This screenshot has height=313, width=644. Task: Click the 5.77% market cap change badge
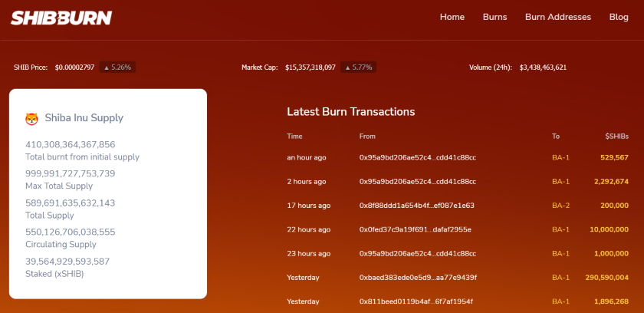[358, 68]
